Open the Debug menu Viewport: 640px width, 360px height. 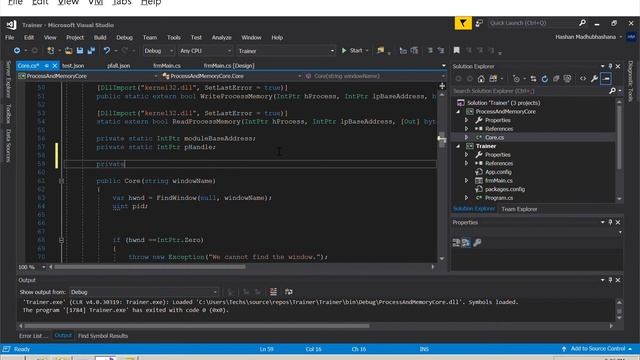pyautogui.click(x=124, y=38)
